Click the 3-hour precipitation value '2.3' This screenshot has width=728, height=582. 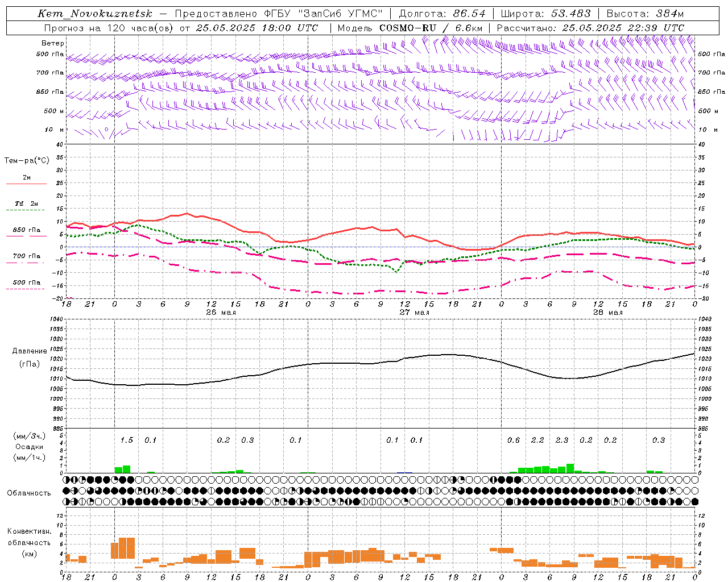561,440
